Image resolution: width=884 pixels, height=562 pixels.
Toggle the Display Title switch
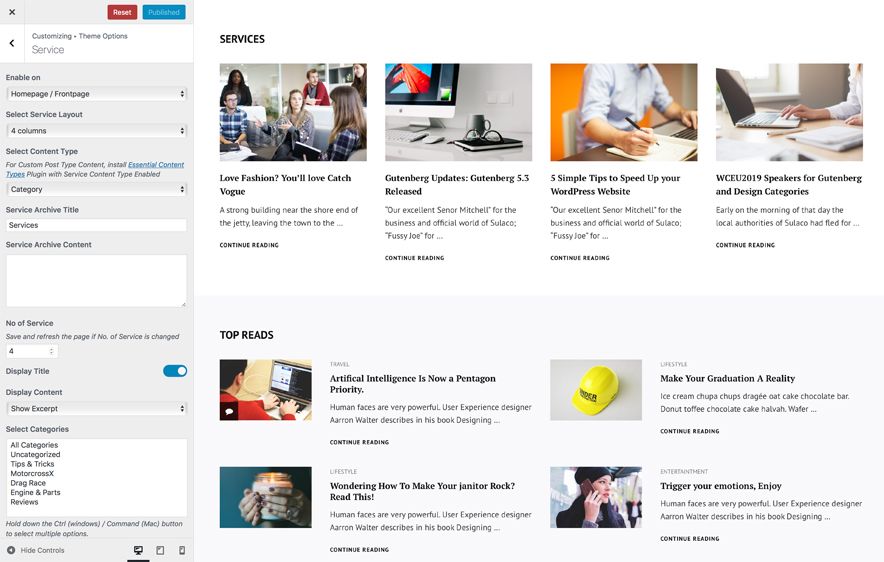coord(175,371)
